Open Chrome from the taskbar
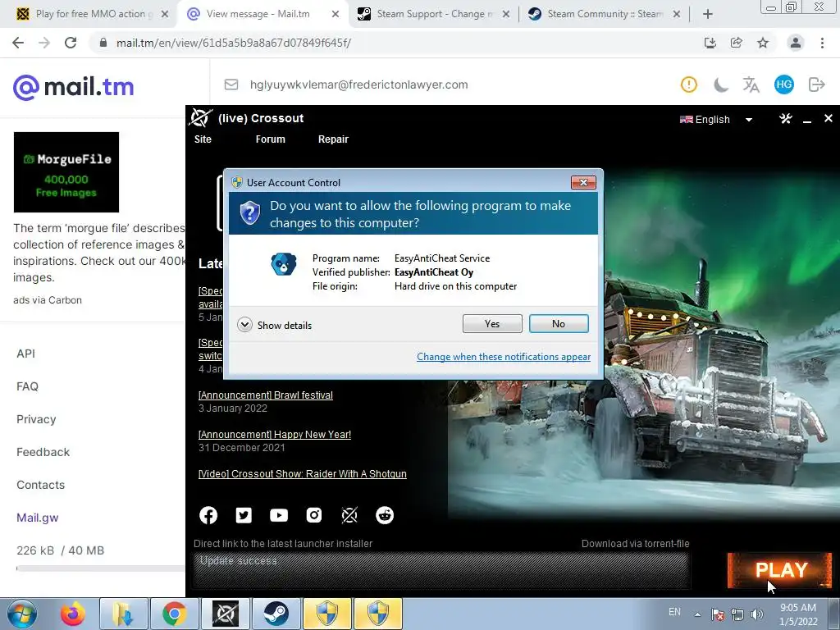 (x=174, y=614)
